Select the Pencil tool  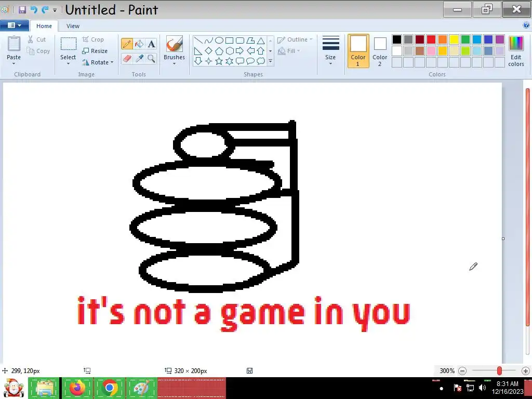point(127,44)
